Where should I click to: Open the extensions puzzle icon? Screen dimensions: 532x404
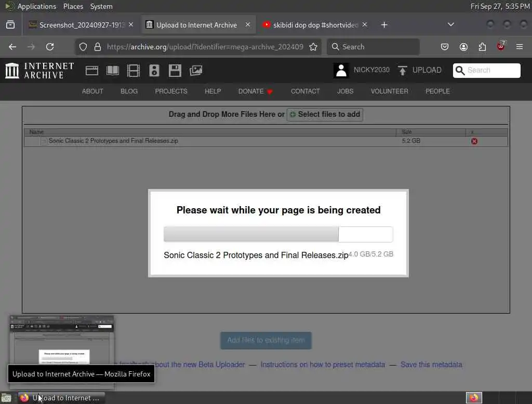(x=482, y=47)
